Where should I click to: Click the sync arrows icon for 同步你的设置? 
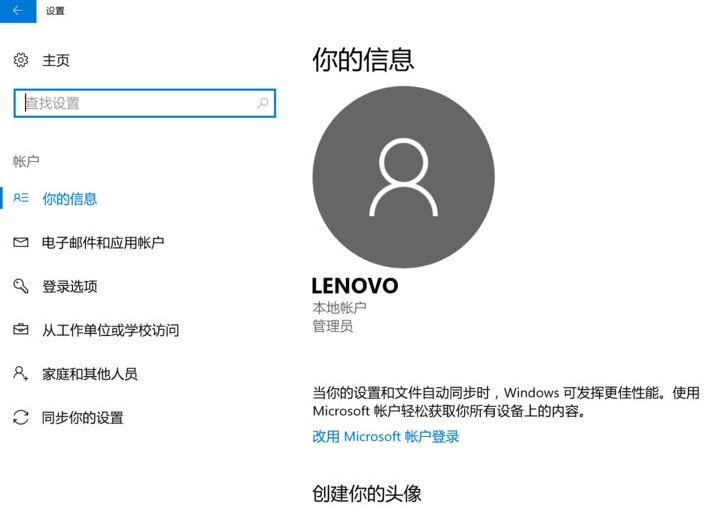point(21,417)
